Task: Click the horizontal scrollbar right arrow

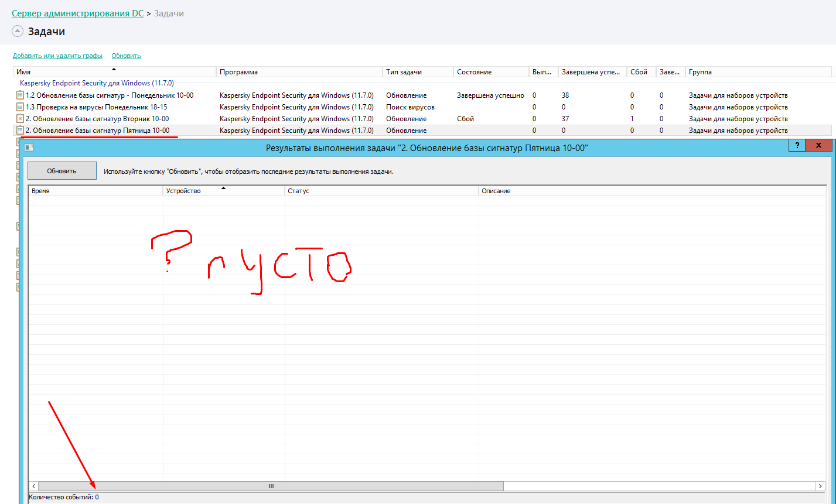Action: [820, 486]
